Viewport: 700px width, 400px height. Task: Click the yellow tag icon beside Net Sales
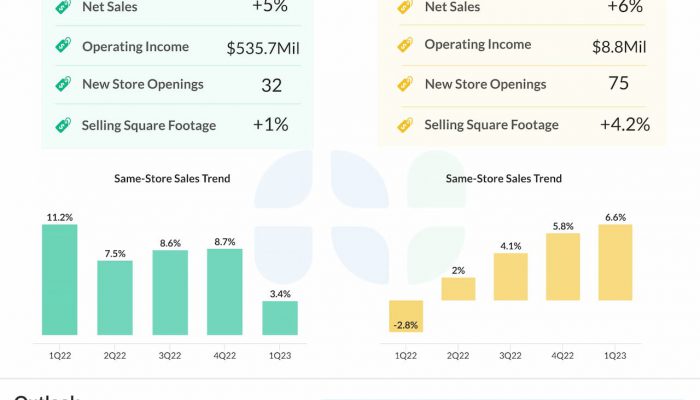405,8
